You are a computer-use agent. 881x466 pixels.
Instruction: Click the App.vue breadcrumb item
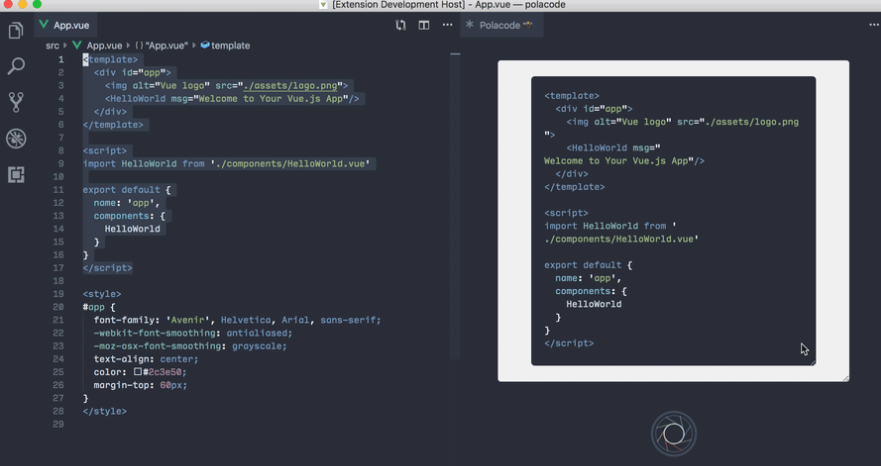click(103, 46)
